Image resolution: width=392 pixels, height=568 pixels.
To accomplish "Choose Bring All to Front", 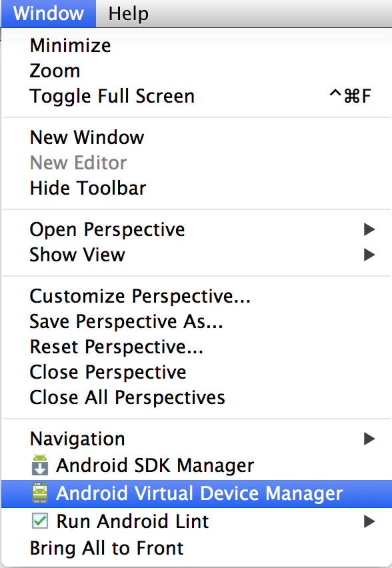I will click(196, 548).
